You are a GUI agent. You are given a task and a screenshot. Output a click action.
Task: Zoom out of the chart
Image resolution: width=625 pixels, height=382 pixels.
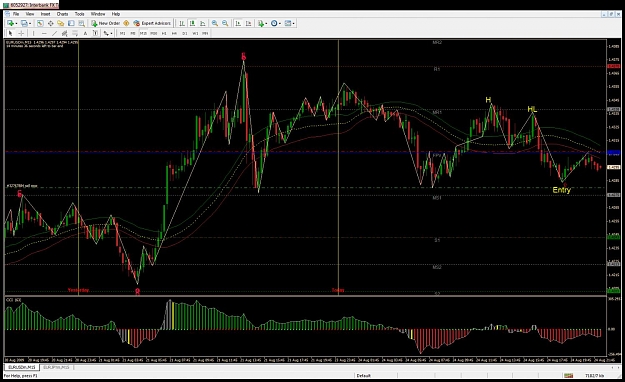point(225,24)
